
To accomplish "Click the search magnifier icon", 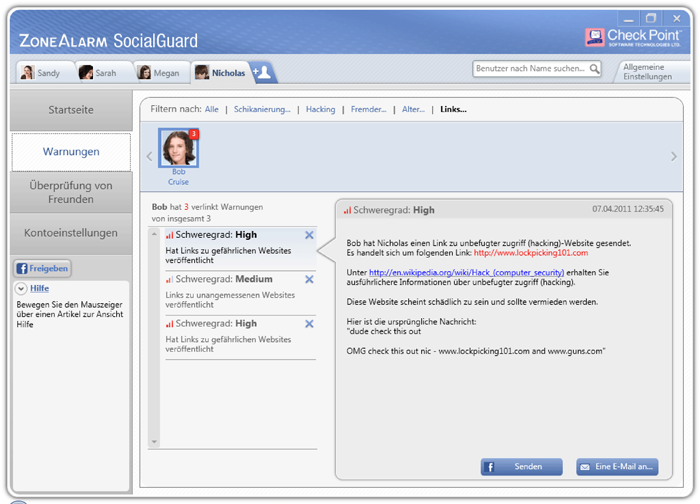I will click(594, 69).
